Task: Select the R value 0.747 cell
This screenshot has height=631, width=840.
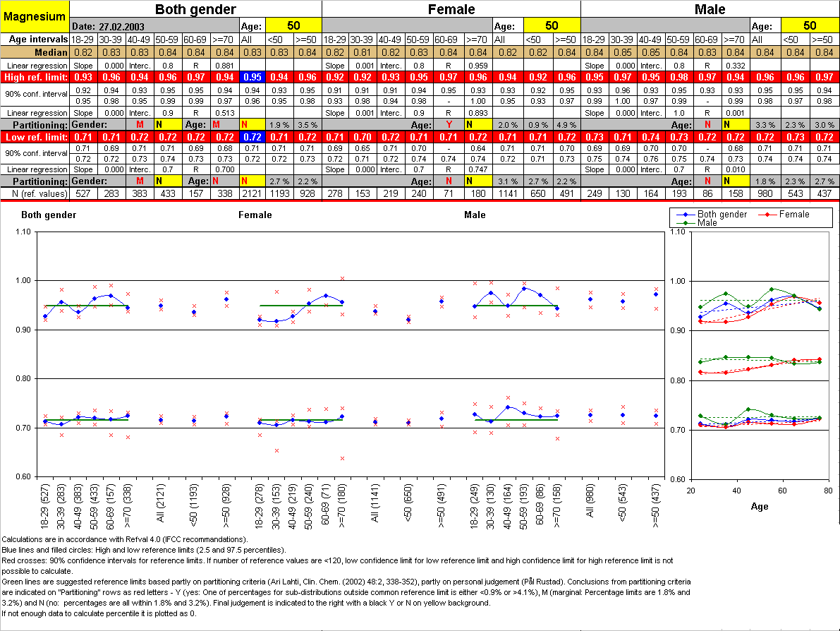Action: click(x=478, y=169)
